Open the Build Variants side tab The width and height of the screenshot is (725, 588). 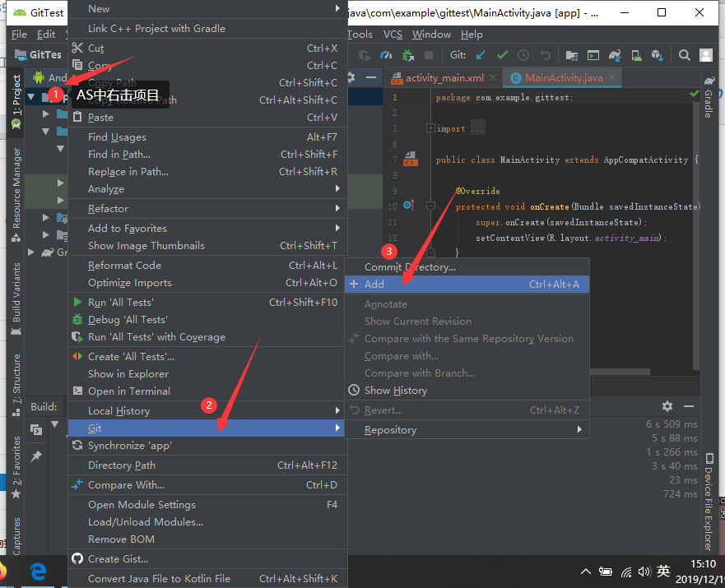(16, 299)
